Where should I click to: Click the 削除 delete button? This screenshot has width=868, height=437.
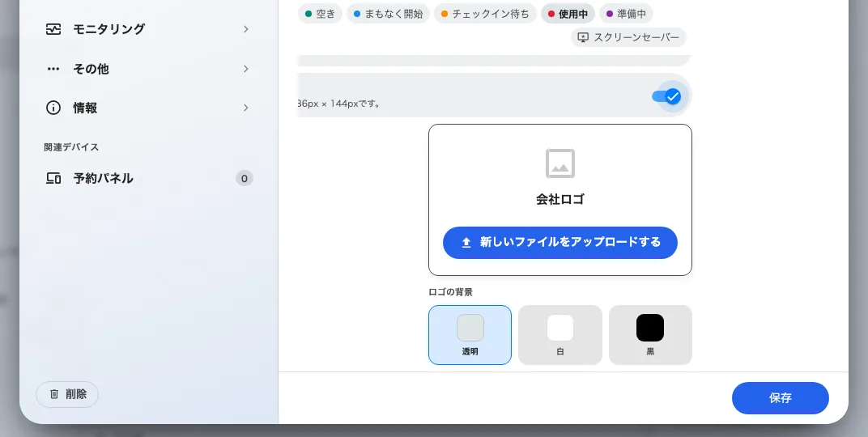coord(67,394)
